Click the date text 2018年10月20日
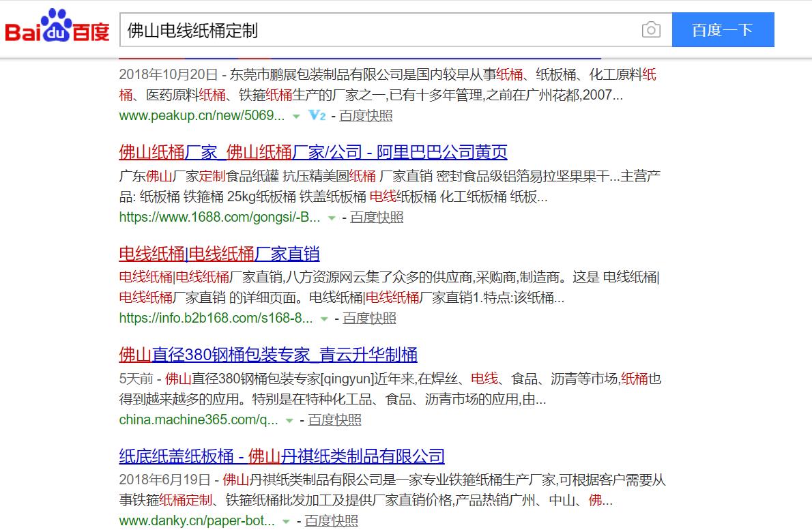This screenshot has width=812, height=530. coord(169,74)
